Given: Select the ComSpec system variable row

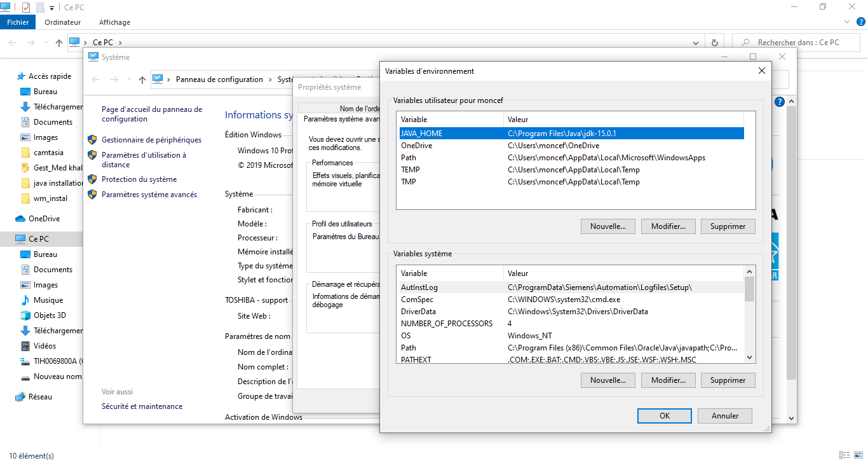Looking at the screenshot, I should tap(571, 300).
